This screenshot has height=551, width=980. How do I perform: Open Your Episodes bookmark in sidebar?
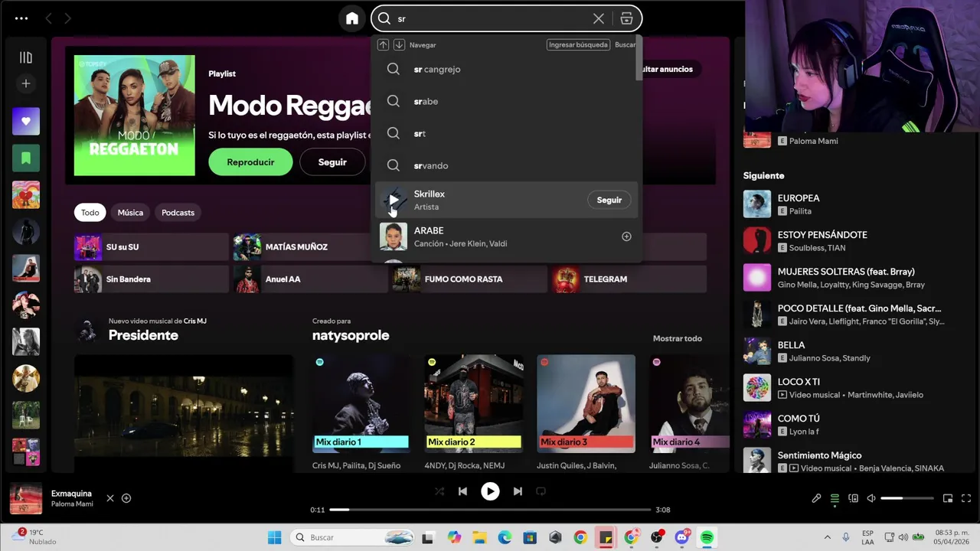(x=26, y=158)
